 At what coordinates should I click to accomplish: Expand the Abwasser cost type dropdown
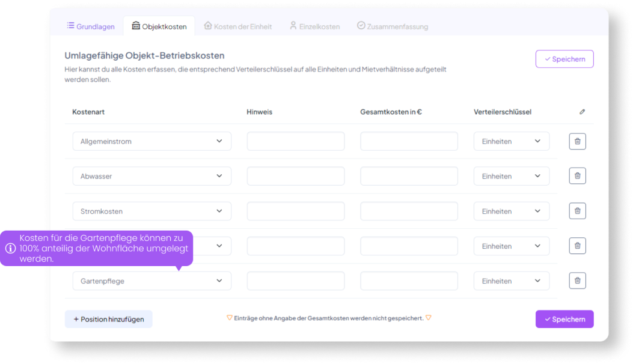point(151,176)
